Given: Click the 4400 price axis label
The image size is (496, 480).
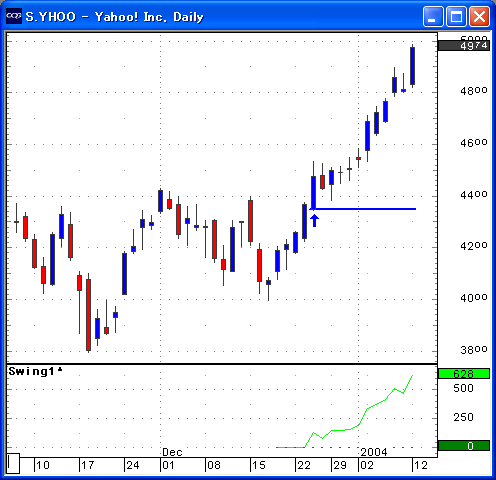Looking at the screenshot, I should coord(474,194).
